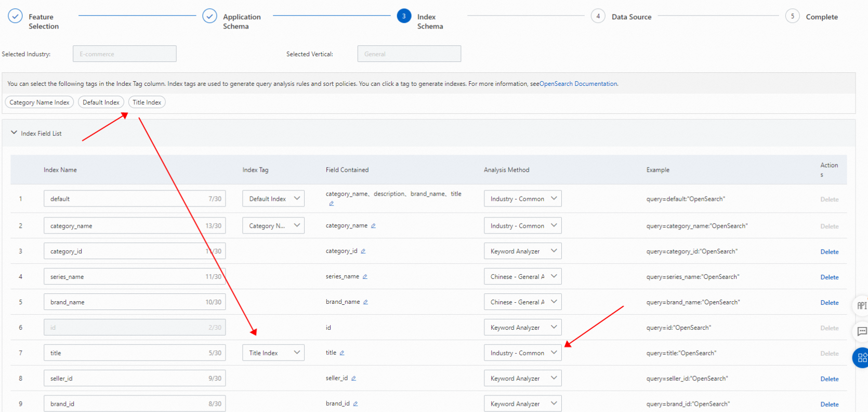Image resolution: width=868 pixels, height=412 pixels.
Task: Click the Selected Industry E-commerce field
Action: [125, 54]
